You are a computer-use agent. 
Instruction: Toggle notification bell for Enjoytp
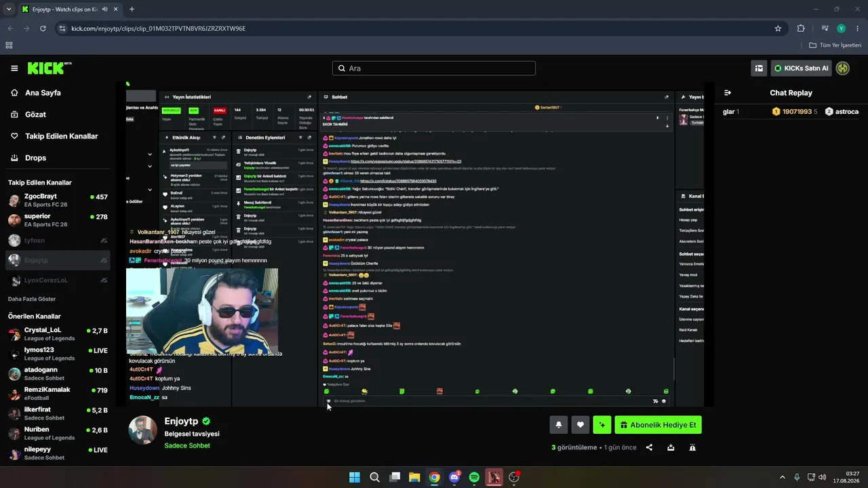(x=558, y=425)
